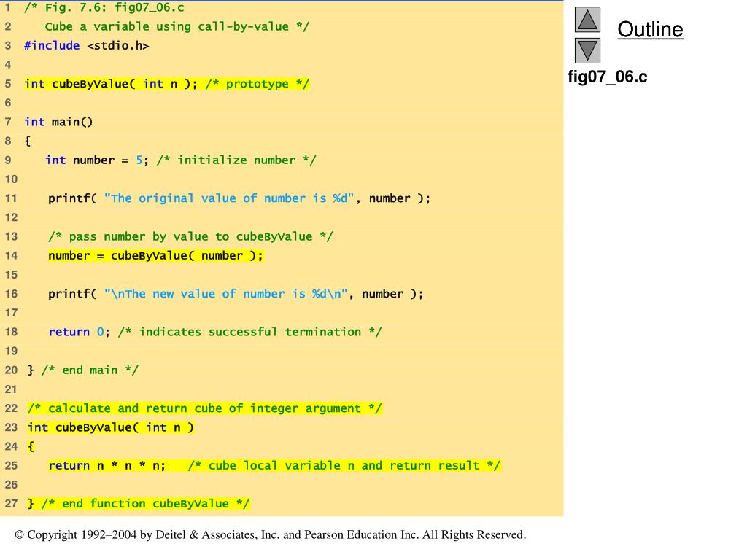Click 'cube local variable n' comment
Screen dimensions: 747x560
(344, 465)
